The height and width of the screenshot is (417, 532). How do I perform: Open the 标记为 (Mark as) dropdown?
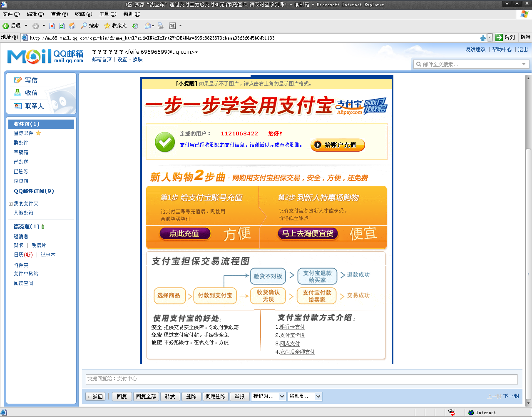pos(269,397)
